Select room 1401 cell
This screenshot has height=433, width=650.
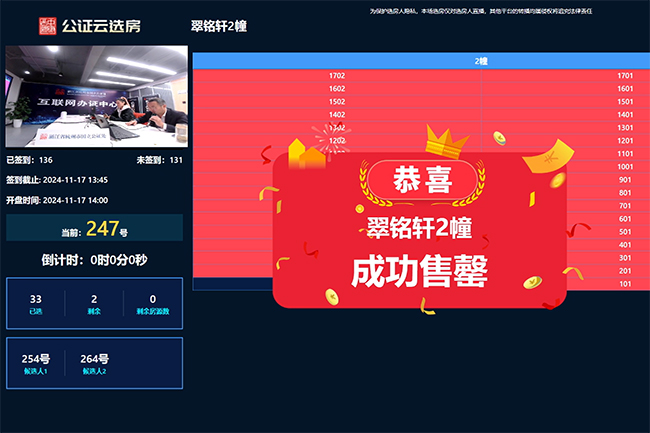[x=566, y=114]
